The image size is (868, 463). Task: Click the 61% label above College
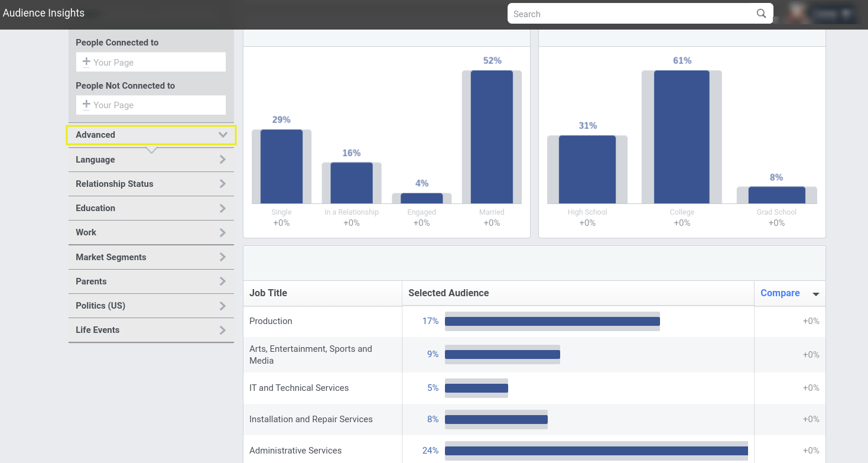point(682,60)
